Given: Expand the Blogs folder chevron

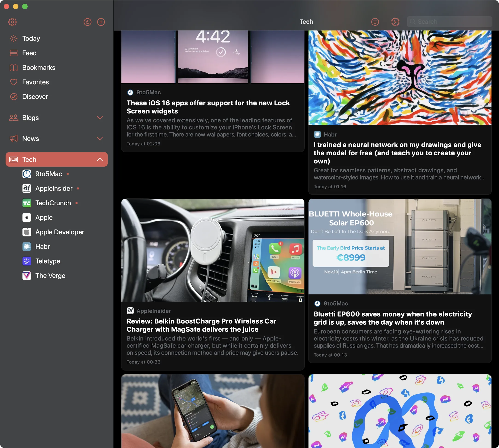Looking at the screenshot, I should (x=100, y=118).
